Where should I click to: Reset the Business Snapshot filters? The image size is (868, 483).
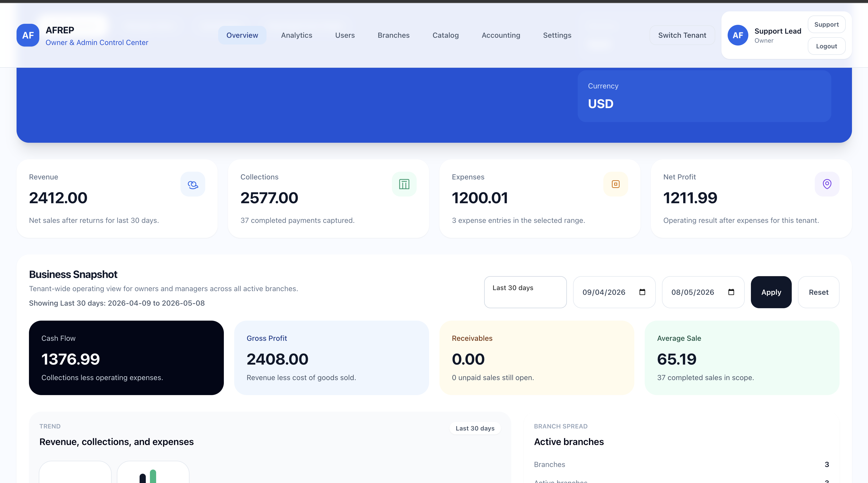coord(818,292)
